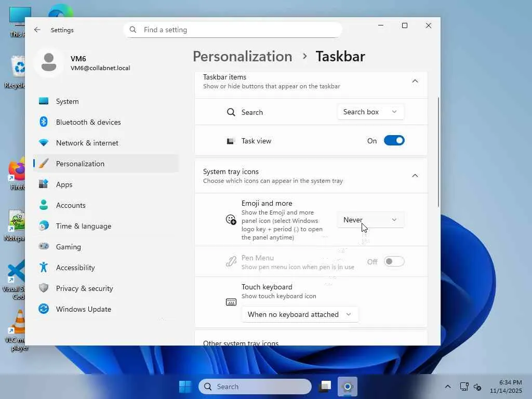Screen dimensions: 532x399
Task: Click the Recycle Bin desktop icon
Action: click(x=15, y=71)
